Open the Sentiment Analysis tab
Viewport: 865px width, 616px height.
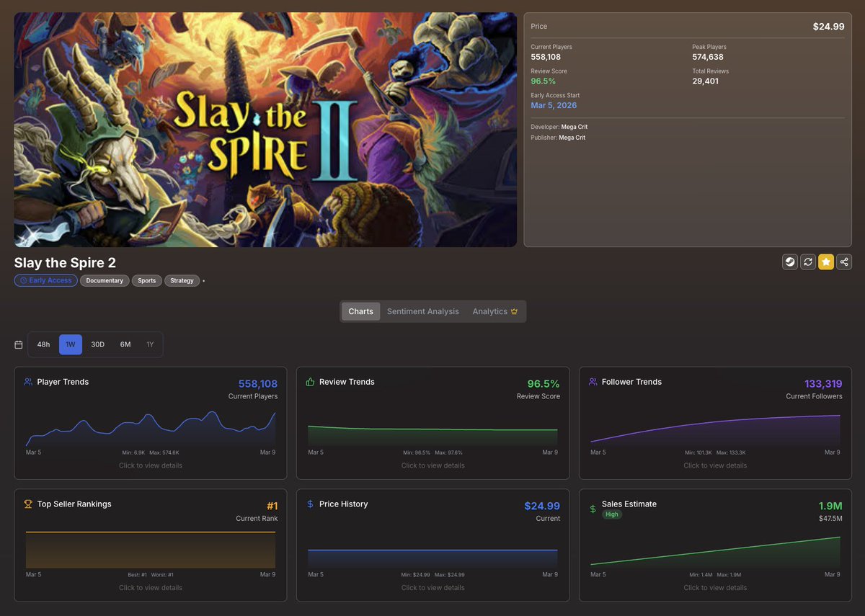coord(422,311)
